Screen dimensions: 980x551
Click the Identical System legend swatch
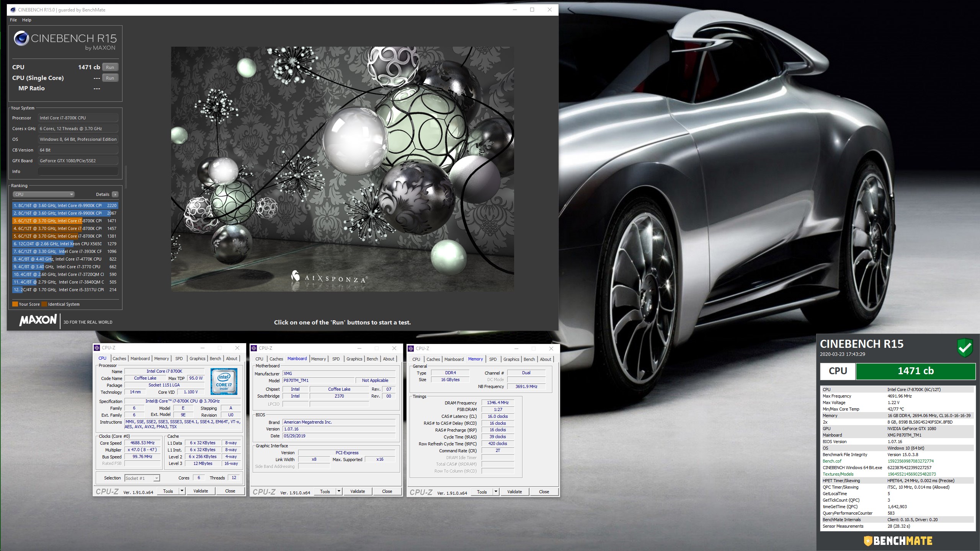click(44, 304)
